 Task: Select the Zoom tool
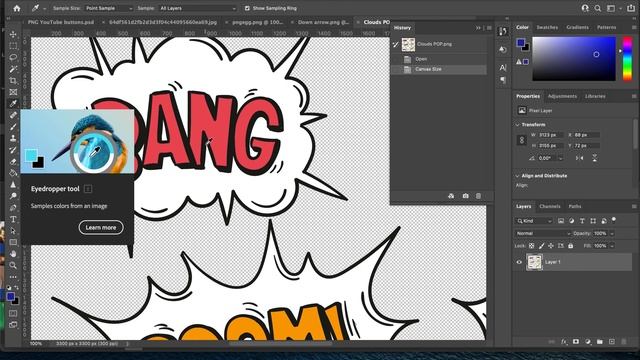(x=13, y=265)
